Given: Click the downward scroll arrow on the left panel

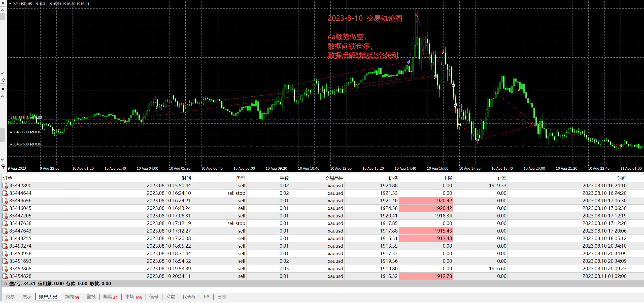Looking at the screenshot, I should click(x=2, y=73).
